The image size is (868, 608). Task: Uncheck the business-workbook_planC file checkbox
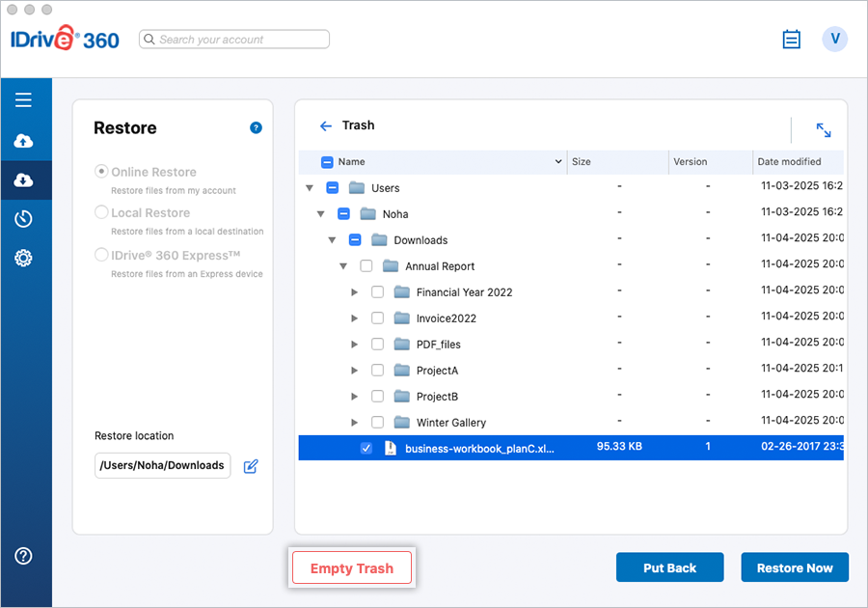pyautogui.click(x=366, y=449)
